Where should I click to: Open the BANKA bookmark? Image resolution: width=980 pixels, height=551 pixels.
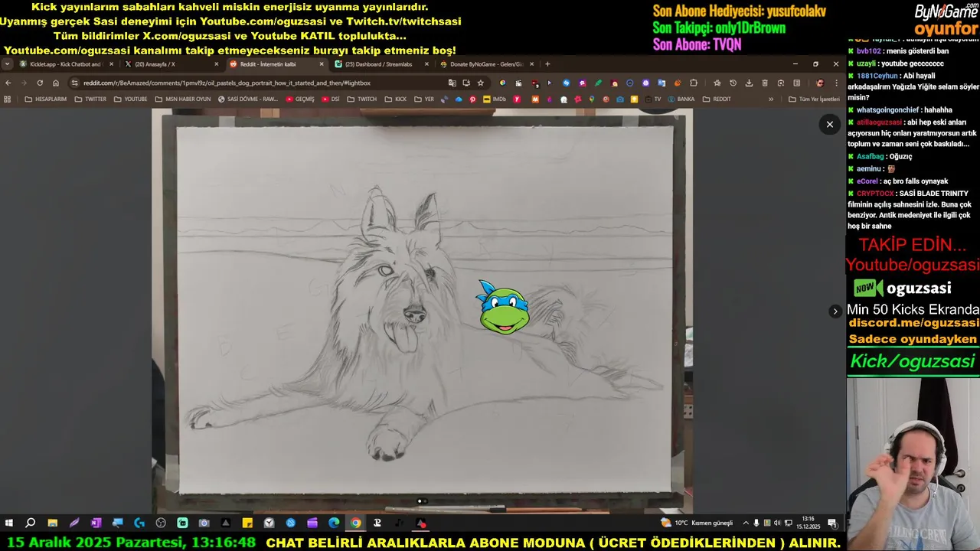click(x=681, y=99)
